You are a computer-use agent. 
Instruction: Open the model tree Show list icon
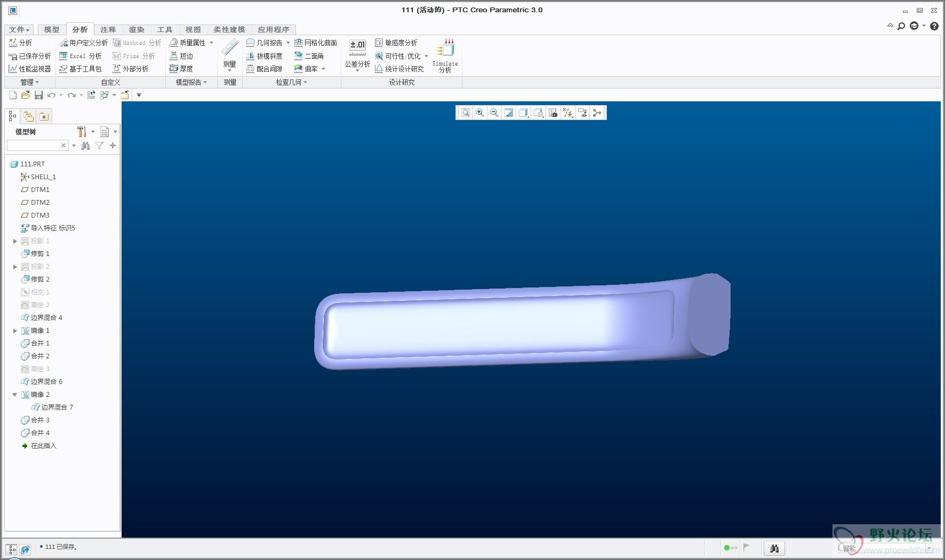(x=105, y=132)
